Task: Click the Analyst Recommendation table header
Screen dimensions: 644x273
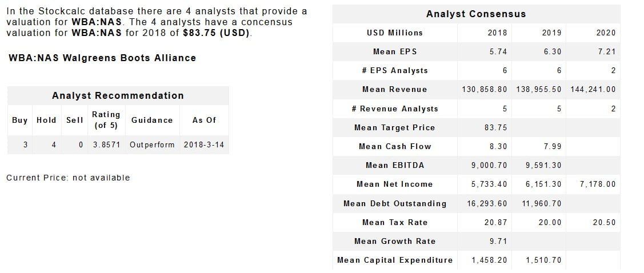Action: pos(118,95)
